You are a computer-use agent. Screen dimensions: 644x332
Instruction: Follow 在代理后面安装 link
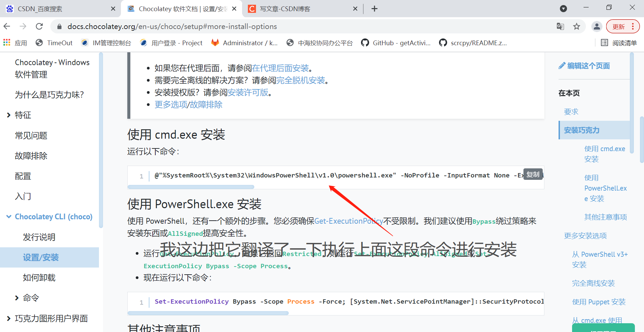280,68
